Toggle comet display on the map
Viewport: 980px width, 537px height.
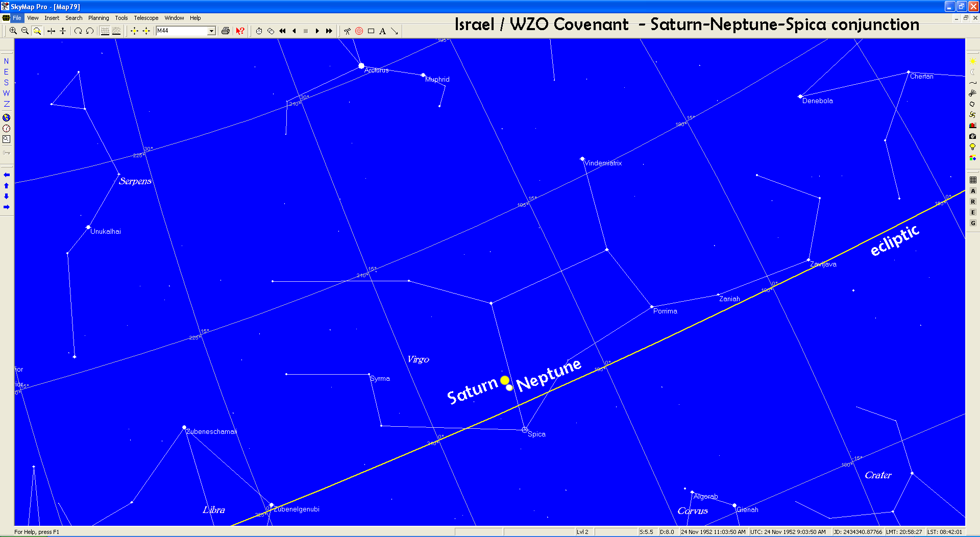[x=972, y=93]
